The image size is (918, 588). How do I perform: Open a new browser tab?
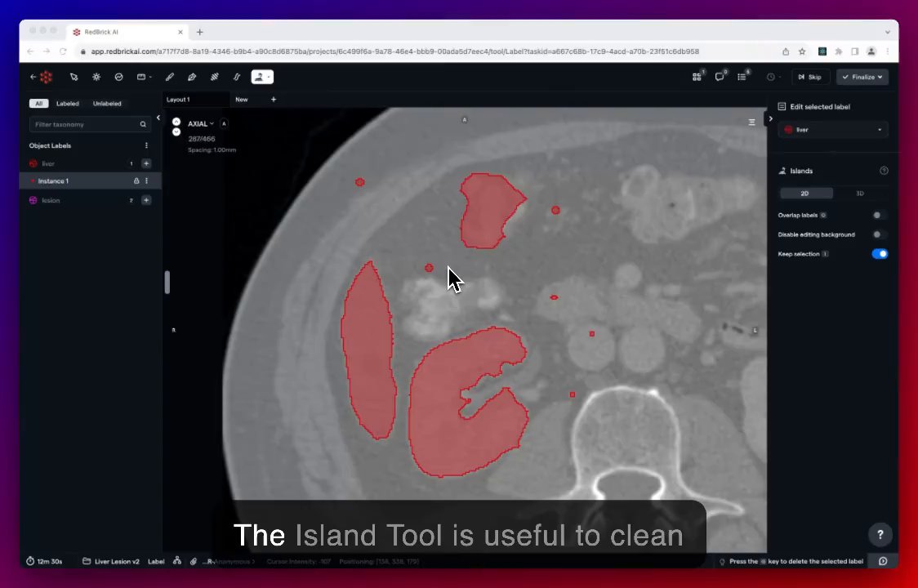pos(199,32)
